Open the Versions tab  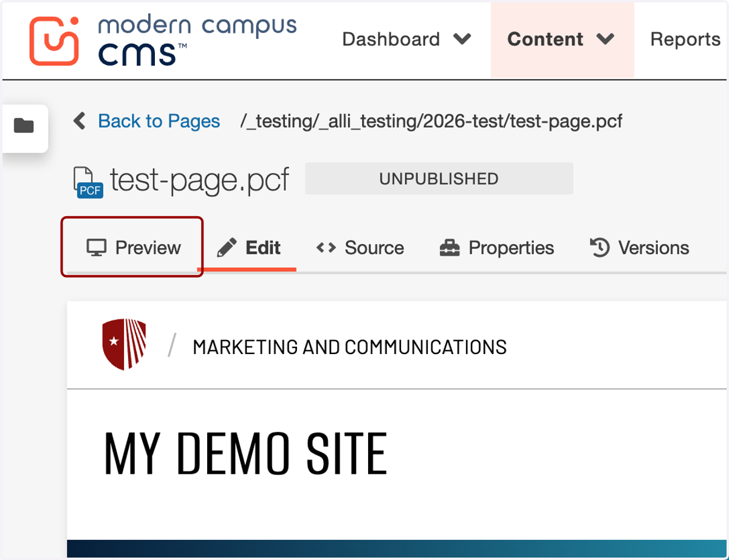(x=639, y=248)
